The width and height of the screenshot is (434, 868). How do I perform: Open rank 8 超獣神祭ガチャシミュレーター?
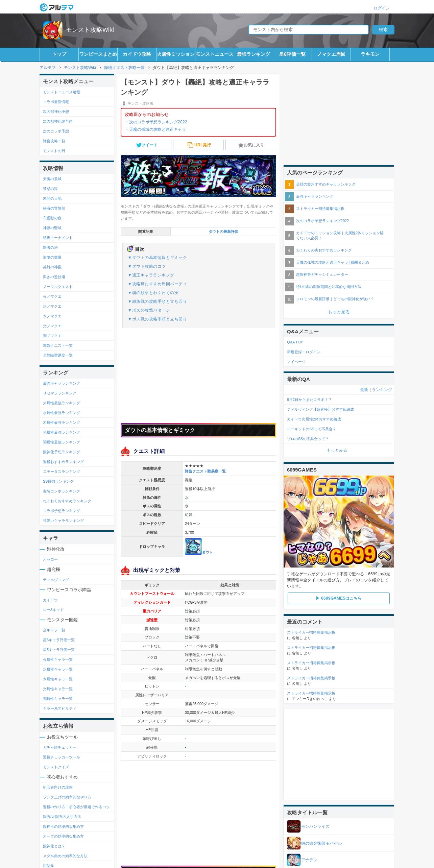click(322, 274)
